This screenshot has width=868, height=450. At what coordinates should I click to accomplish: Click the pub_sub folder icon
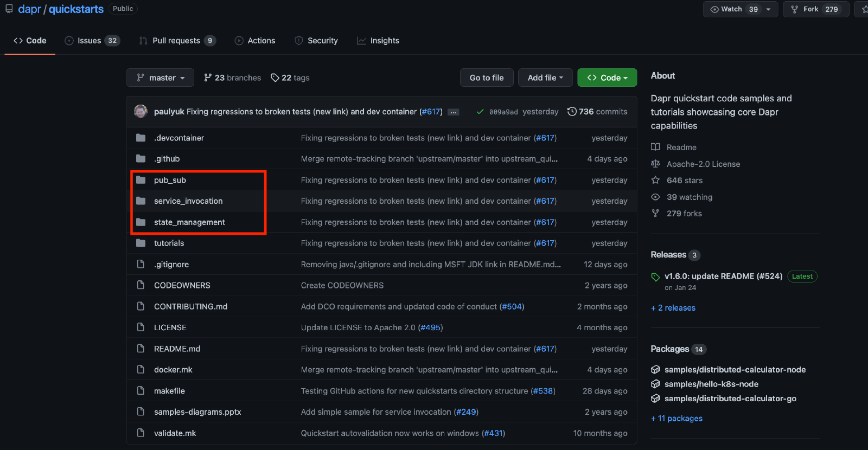tap(141, 180)
